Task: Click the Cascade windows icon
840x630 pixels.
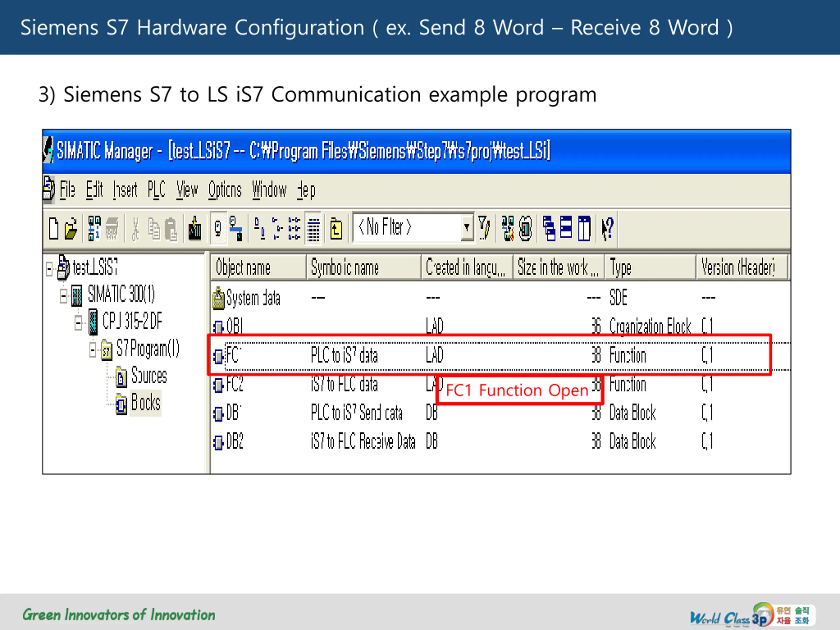Action: [x=549, y=228]
